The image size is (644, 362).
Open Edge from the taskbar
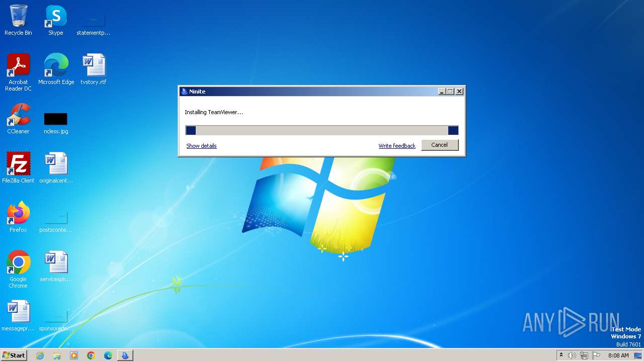coord(108,355)
